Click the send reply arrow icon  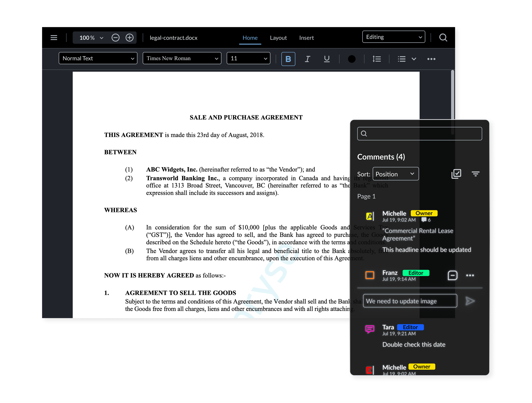click(470, 301)
